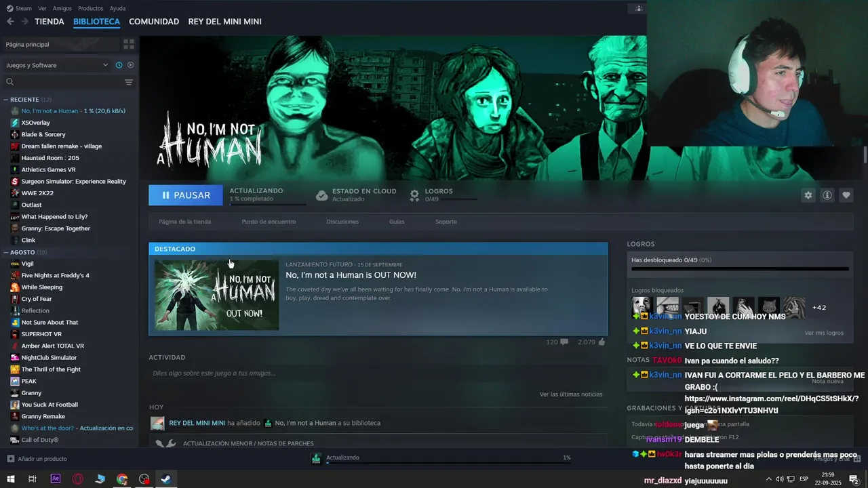Viewport: 868px width, 488px height.
Task: Go to TIENDA tab
Action: [x=50, y=22]
